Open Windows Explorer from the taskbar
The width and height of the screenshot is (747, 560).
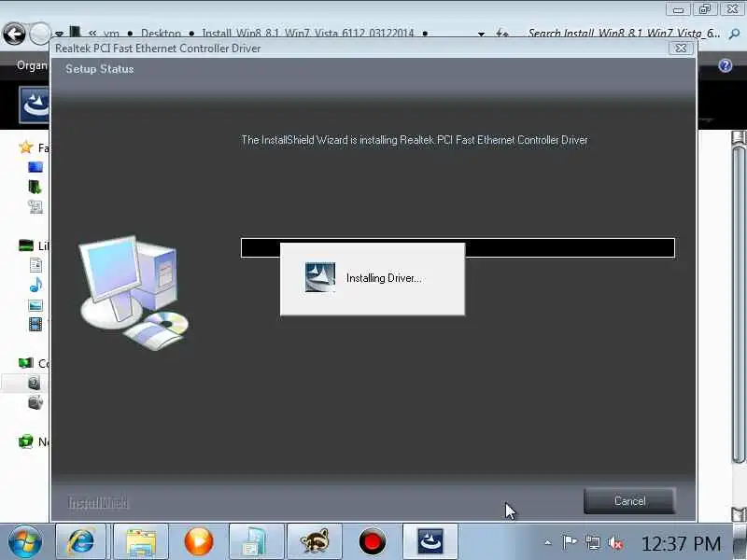tap(141, 541)
